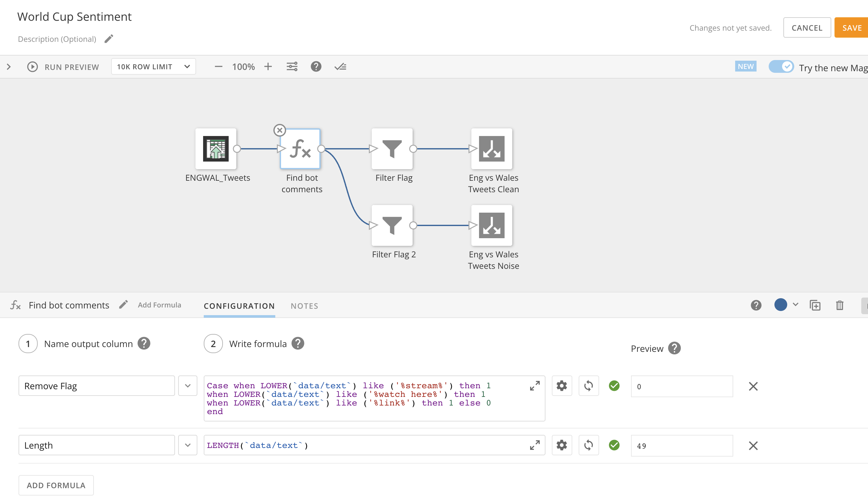Click the delete trash icon for the formula
This screenshot has height=500, width=868.
839,305
